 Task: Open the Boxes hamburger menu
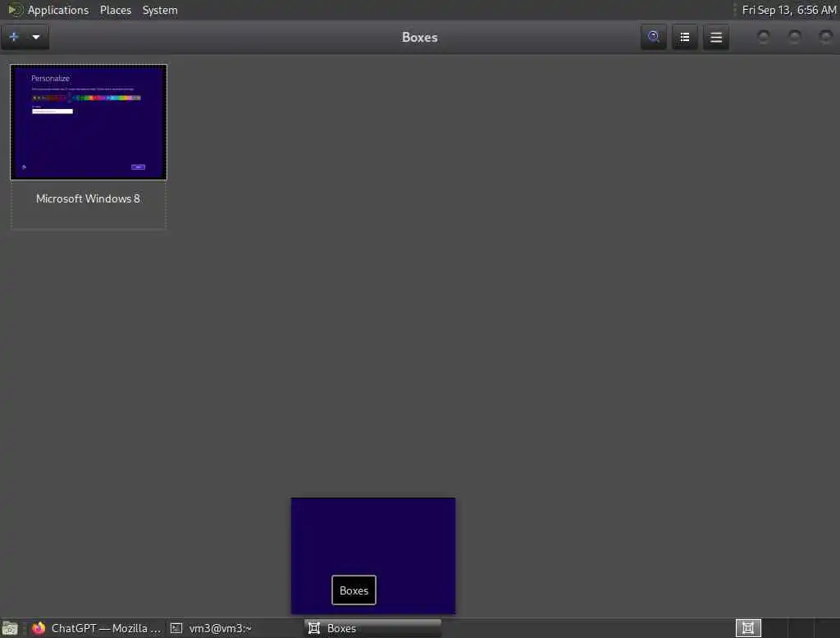716,37
